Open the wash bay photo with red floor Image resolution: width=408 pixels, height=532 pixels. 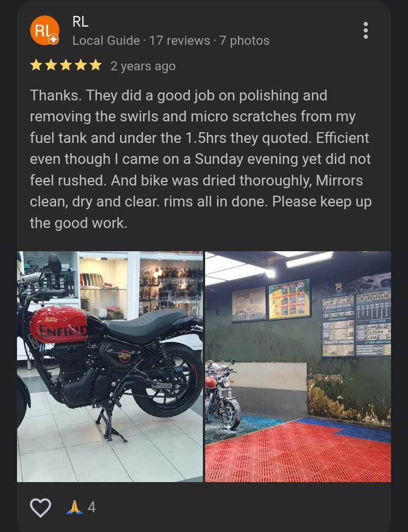298,366
